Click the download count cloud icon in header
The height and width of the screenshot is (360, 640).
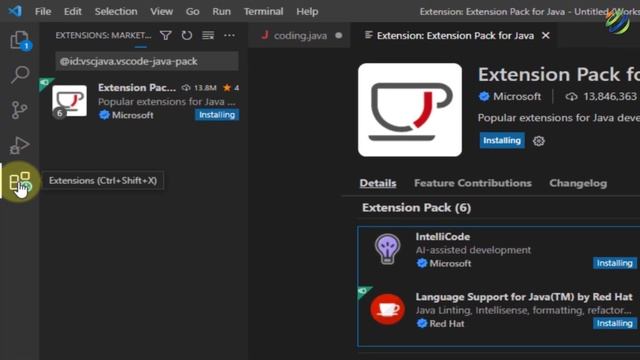571,97
